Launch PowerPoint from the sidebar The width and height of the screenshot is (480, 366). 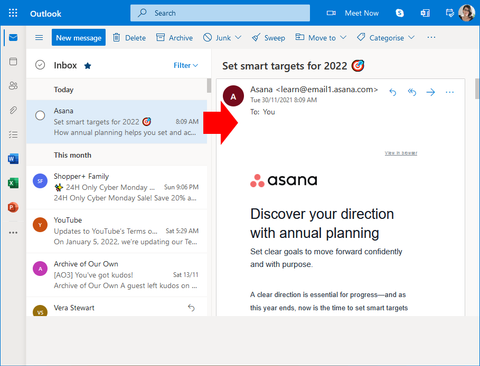[x=13, y=207]
